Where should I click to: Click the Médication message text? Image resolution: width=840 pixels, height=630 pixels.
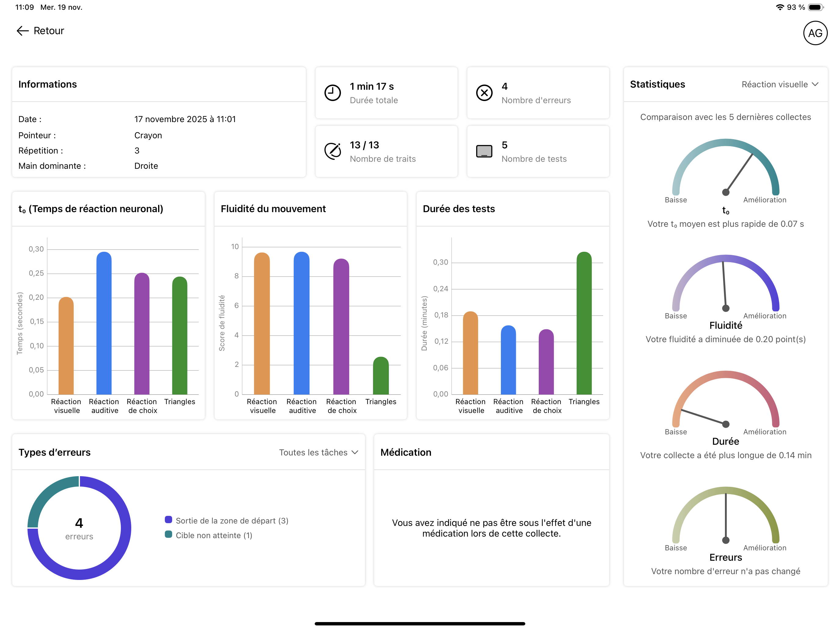click(491, 528)
